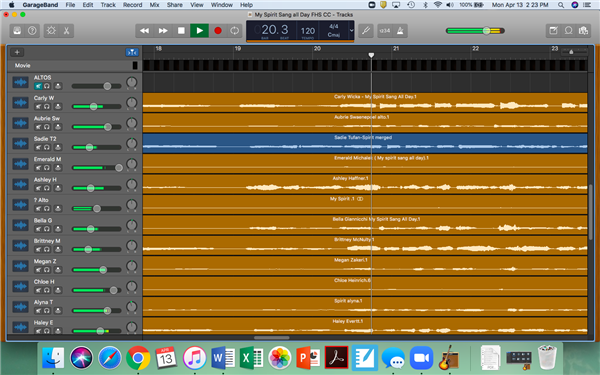Enable the count-in 1234 button
Image resolution: width=600 pixels, height=375 pixels.
click(385, 31)
